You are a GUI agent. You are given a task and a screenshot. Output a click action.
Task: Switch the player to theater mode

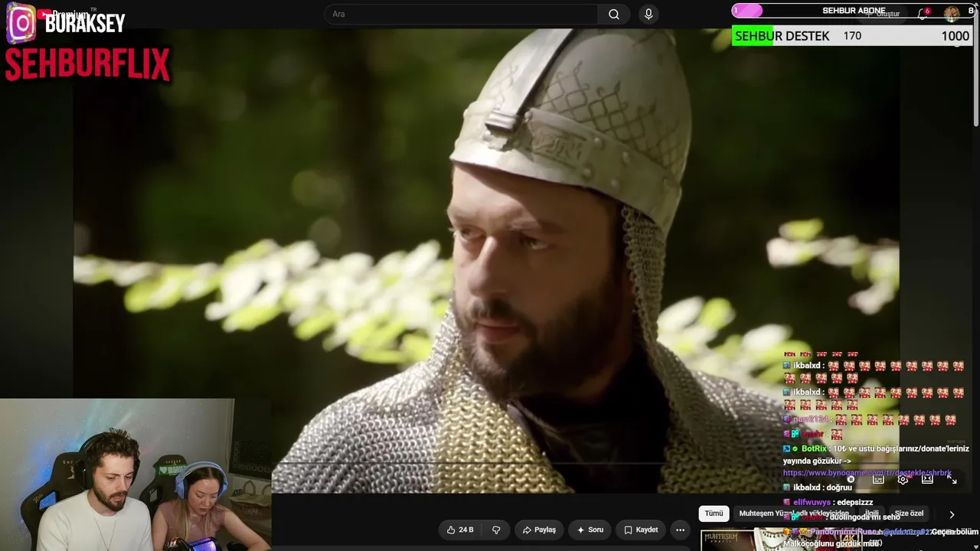927,480
